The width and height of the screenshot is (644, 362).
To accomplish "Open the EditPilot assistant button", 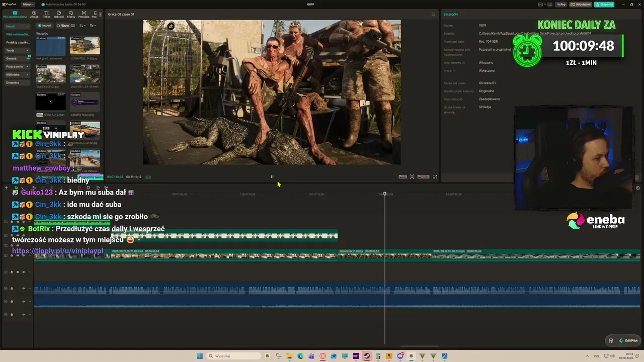I will pos(628,340).
